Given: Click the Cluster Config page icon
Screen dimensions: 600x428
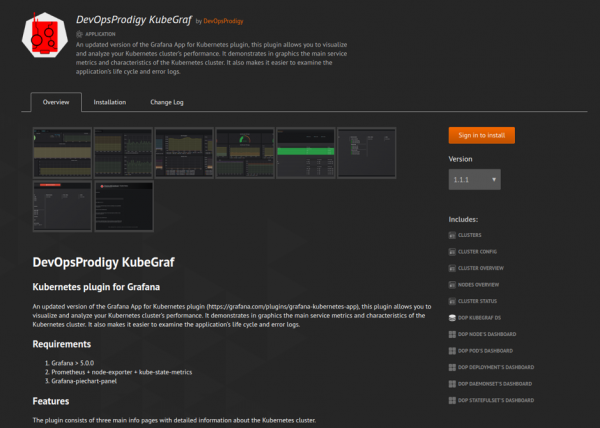Looking at the screenshot, I should 452,252.
